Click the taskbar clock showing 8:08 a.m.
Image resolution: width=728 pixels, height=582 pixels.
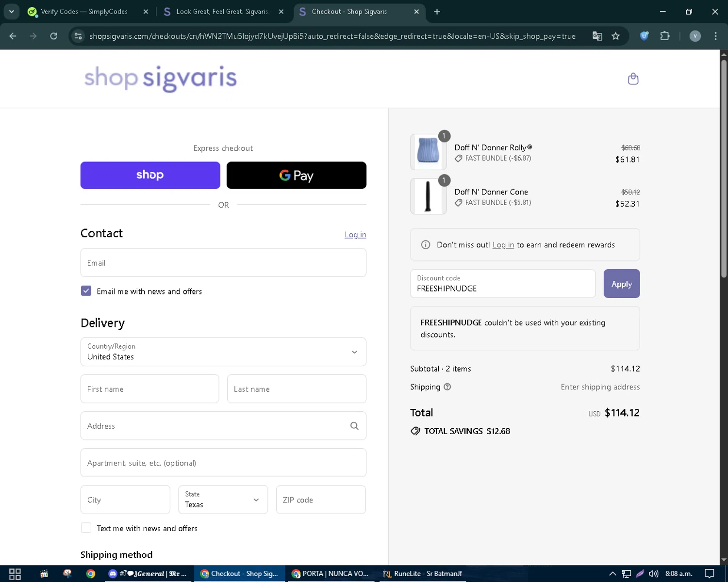[678, 574]
